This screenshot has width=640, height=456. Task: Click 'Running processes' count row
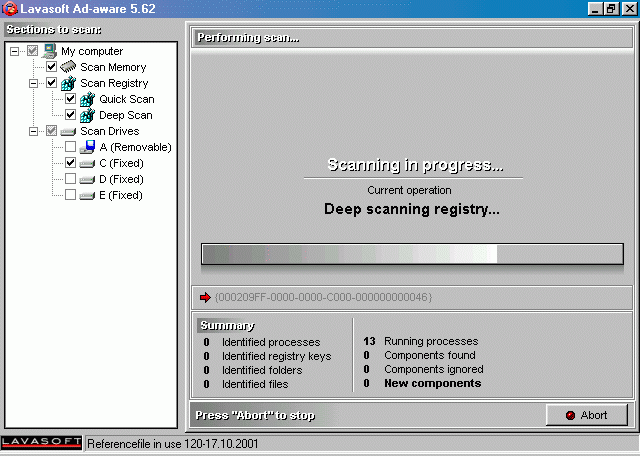pyautogui.click(x=421, y=341)
